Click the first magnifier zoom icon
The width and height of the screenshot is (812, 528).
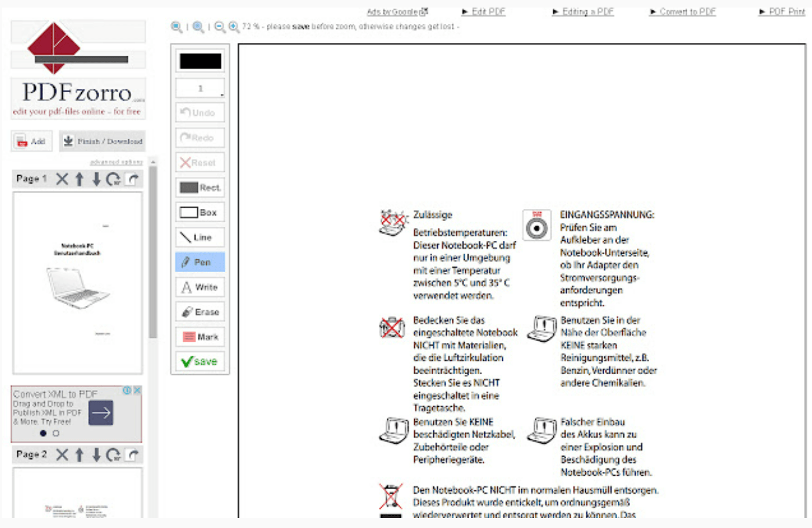coord(176,27)
